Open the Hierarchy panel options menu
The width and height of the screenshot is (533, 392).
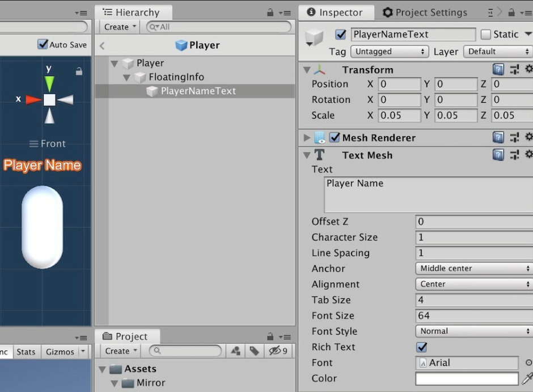285,13
